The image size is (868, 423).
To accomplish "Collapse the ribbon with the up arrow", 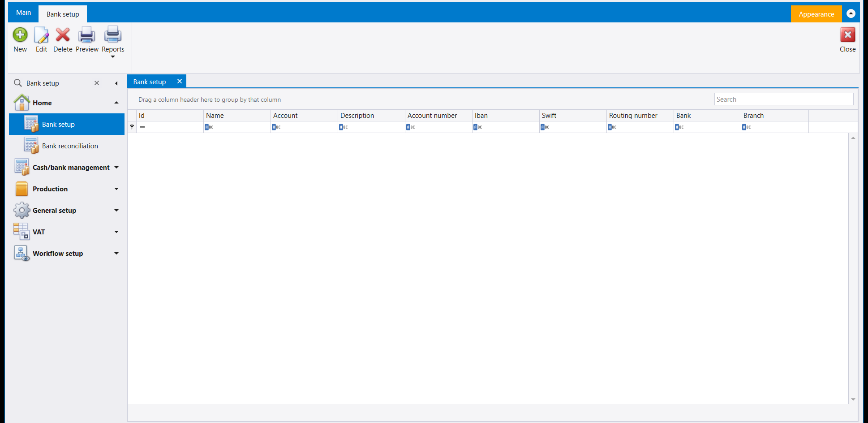I will pos(851,13).
